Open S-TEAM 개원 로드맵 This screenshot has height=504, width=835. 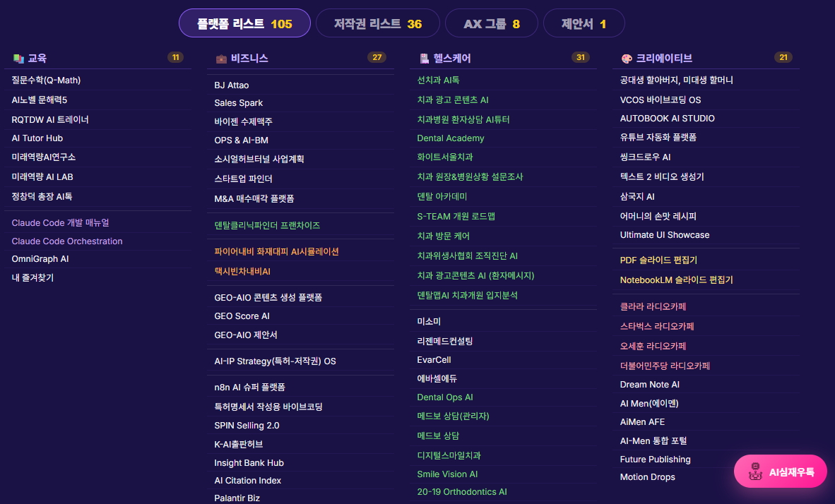pos(456,217)
